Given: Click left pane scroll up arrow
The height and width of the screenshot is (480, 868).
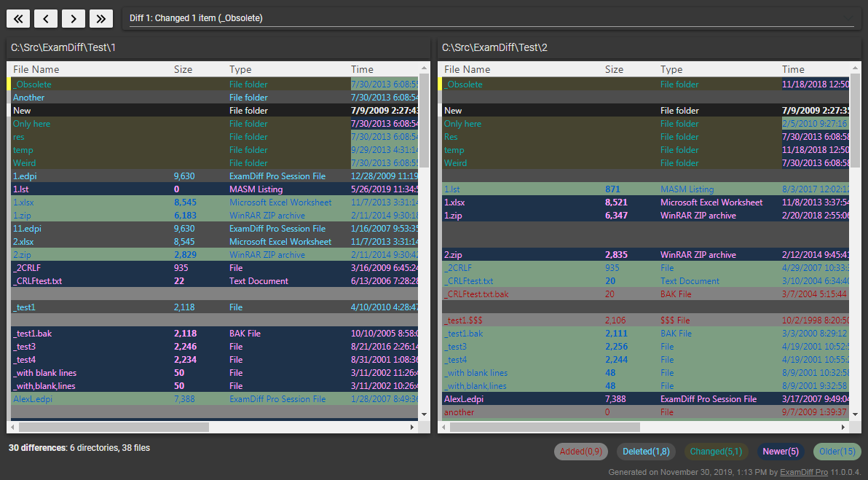Looking at the screenshot, I should coord(424,68).
